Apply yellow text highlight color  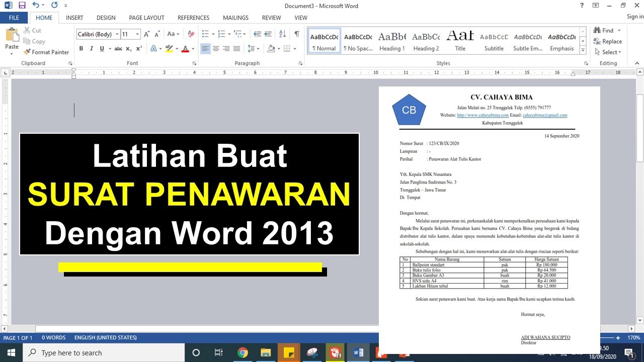pos(169,49)
